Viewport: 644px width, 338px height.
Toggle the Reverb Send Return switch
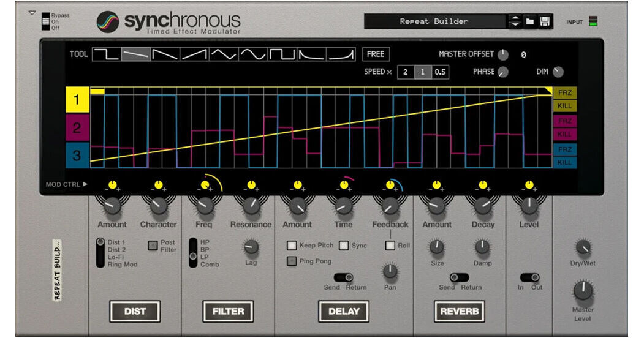click(459, 278)
